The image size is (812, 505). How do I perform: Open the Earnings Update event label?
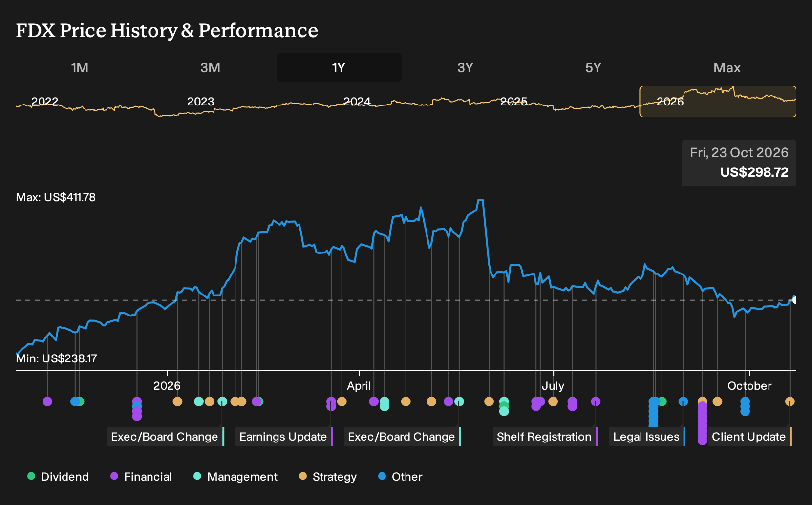pyautogui.click(x=284, y=437)
